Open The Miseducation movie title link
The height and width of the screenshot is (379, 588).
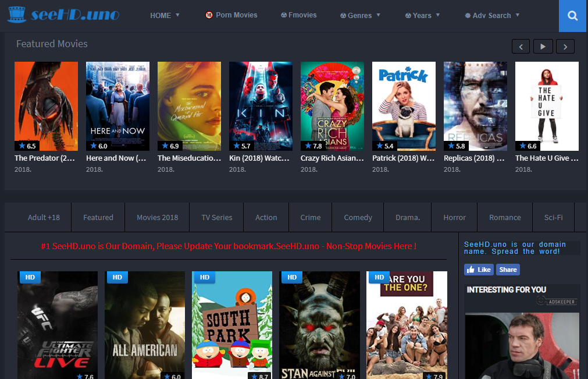pyautogui.click(x=189, y=158)
